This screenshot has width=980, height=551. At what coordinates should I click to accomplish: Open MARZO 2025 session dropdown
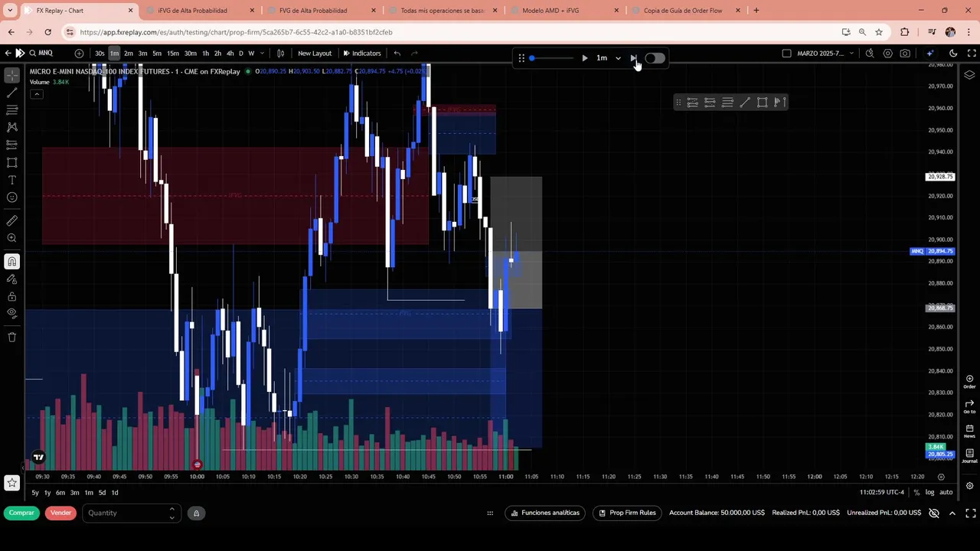(x=825, y=54)
